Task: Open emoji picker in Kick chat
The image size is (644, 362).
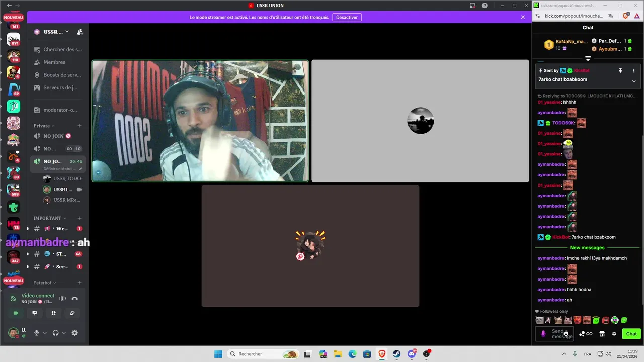Action: pyautogui.click(x=566, y=334)
